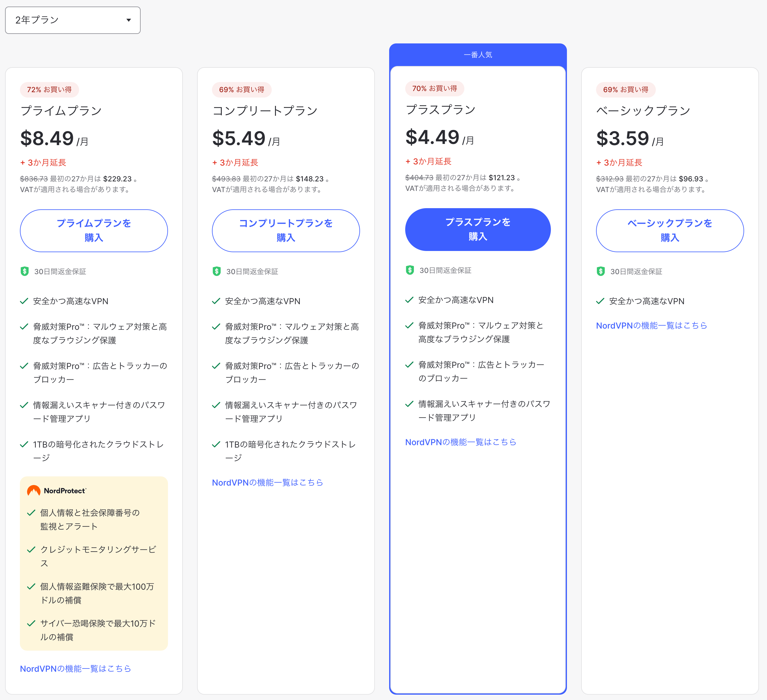Viewport: 767px width, 700px height.
Task: Click the 69% お買い得 badge on コンプリートプラン
Action: coord(242,90)
